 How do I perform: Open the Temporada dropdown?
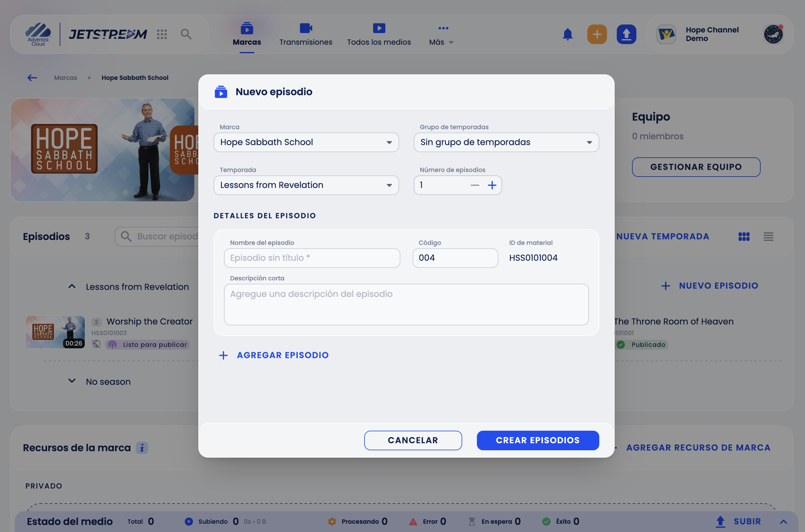(306, 185)
